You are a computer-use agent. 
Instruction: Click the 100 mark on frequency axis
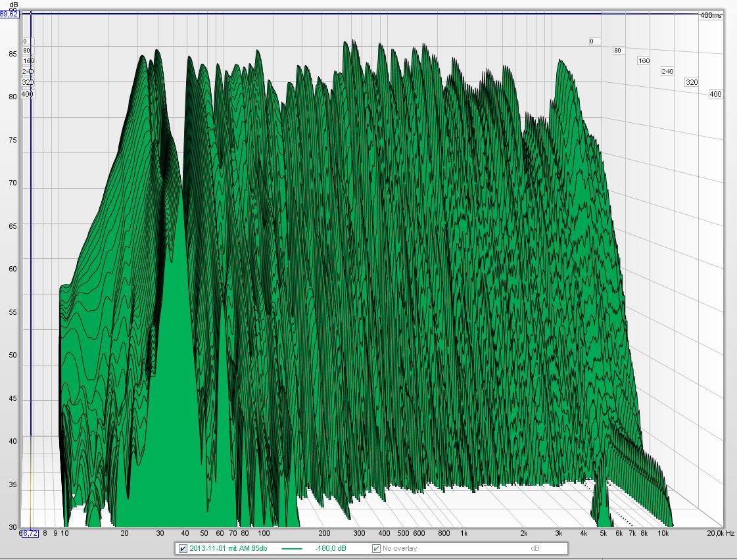click(x=264, y=533)
